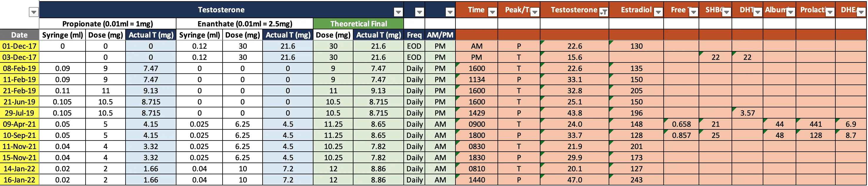Select Theoretical Dose 11.25 in 09-Apr-21 row
This screenshot has height=186, width=868.
coord(333,124)
